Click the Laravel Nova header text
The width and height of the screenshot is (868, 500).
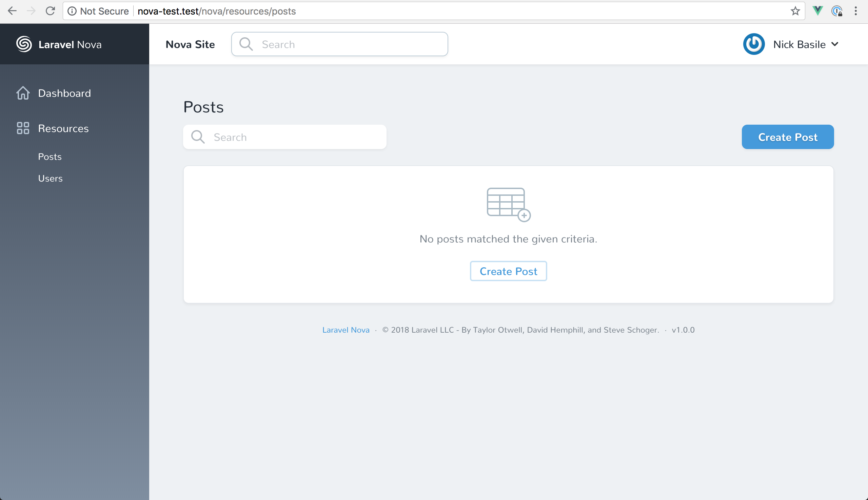click(x=70, y=45)
